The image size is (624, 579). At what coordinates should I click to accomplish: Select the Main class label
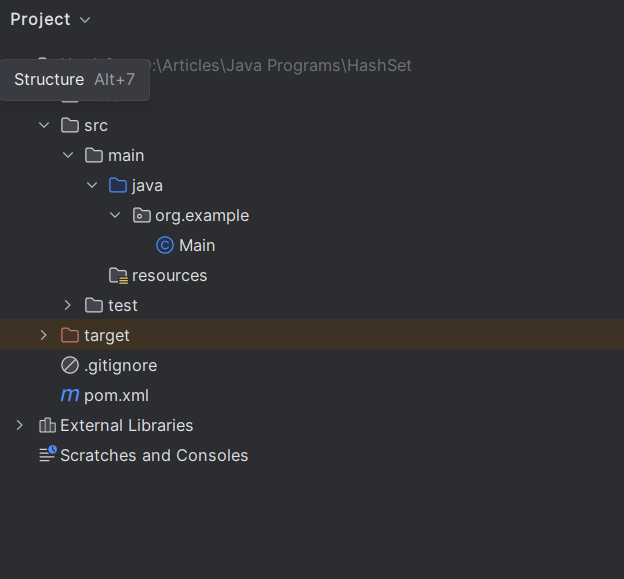(197, 245)
